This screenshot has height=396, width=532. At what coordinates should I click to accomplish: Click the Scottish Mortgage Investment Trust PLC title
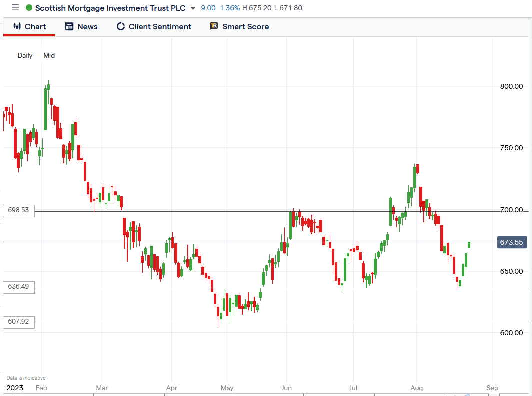click(x=110, y=8)
